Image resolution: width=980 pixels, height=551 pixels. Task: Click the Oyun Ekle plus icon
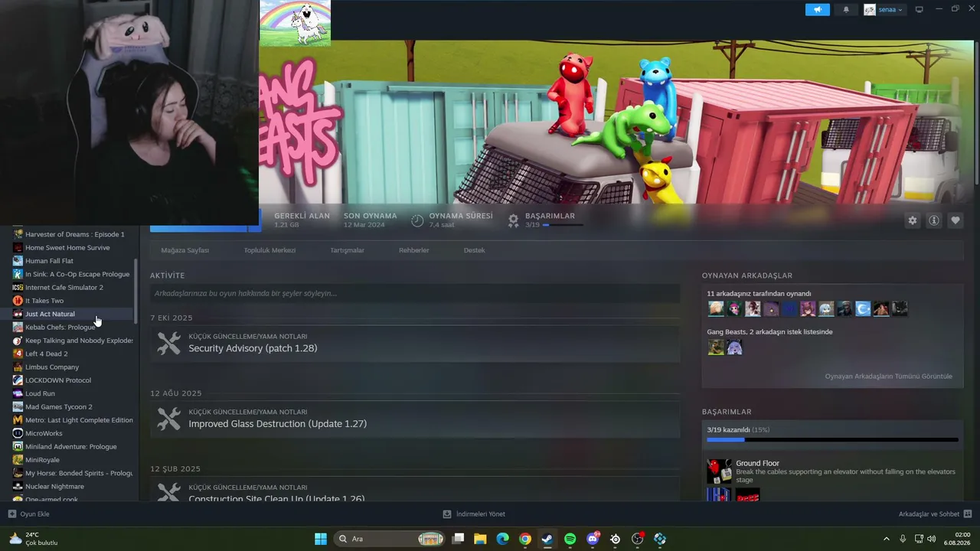click(11, 514)
